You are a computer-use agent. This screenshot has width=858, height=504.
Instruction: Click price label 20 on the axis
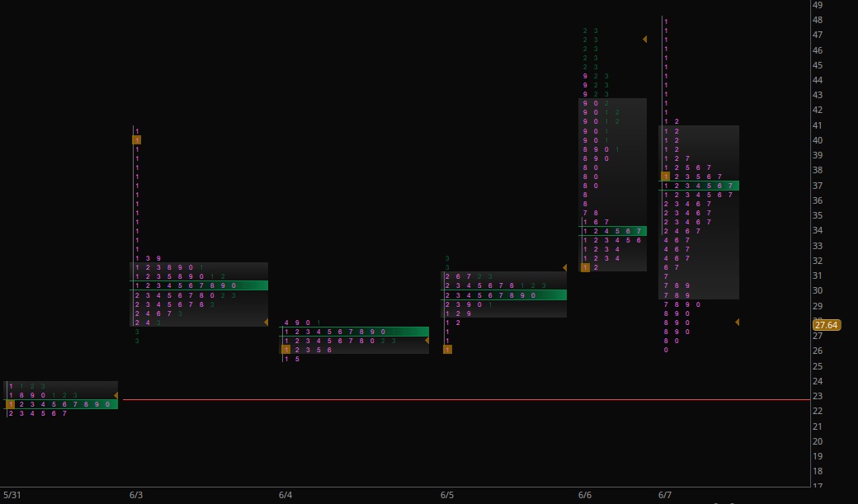click(x=818, y=441)
